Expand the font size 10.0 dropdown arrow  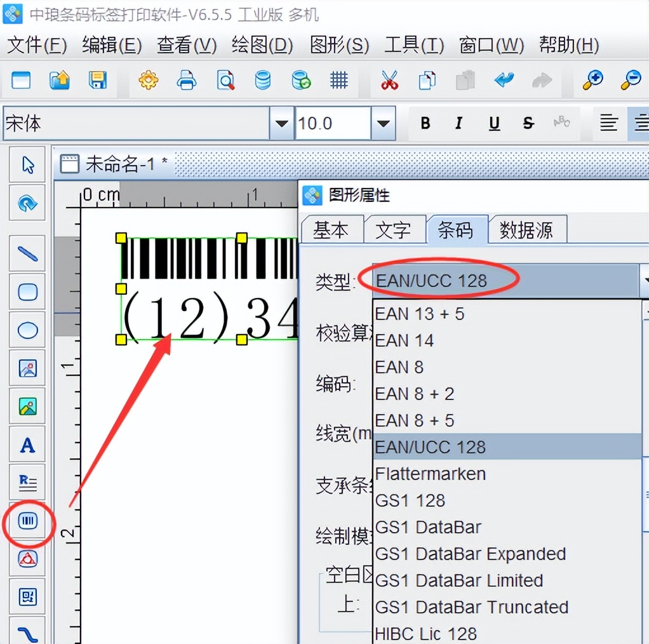383,123
